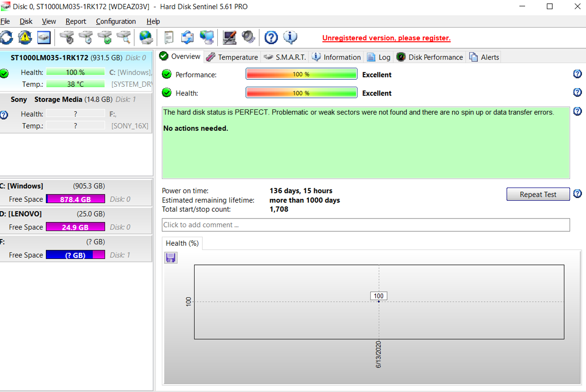Click the green check icon beside Performance label
The width and height of the screenshot is (586, 392).
[x=167, y=74]
